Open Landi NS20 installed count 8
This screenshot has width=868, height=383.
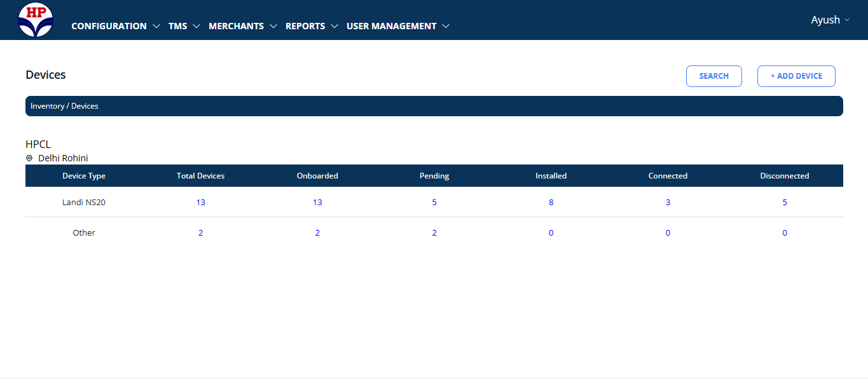551,203
